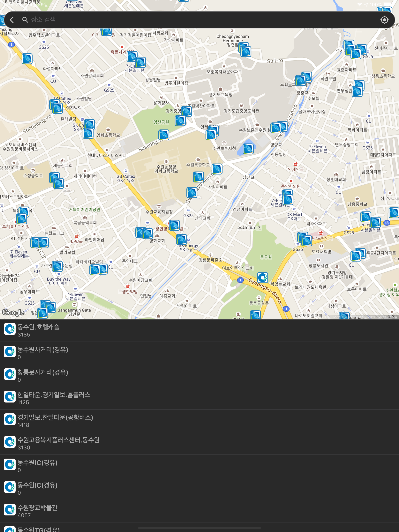Screen dimensions: 399x532
Task: Tap bus stop marker near 주공4단지아파트
Action: [x=356, y=256]
